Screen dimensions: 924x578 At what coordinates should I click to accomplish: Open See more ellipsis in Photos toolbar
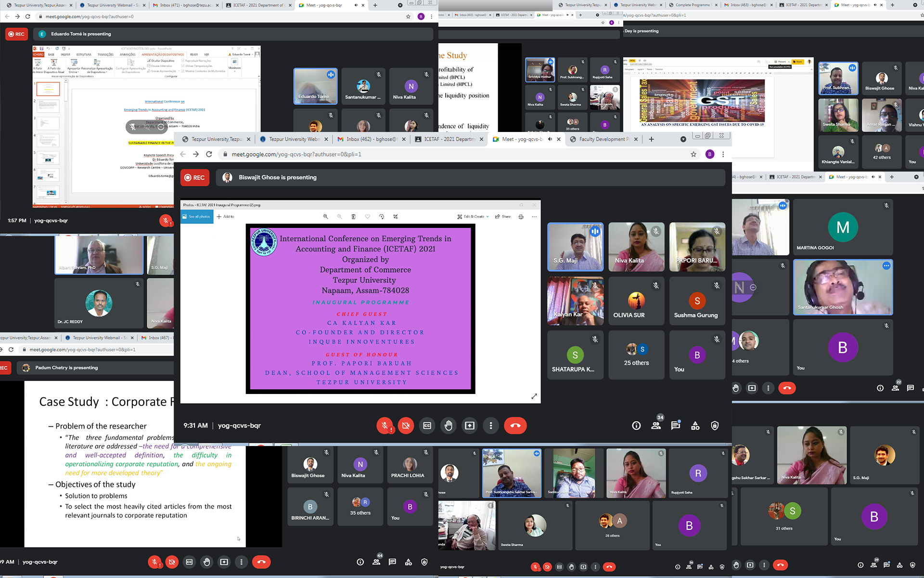(x=534, y=217)
